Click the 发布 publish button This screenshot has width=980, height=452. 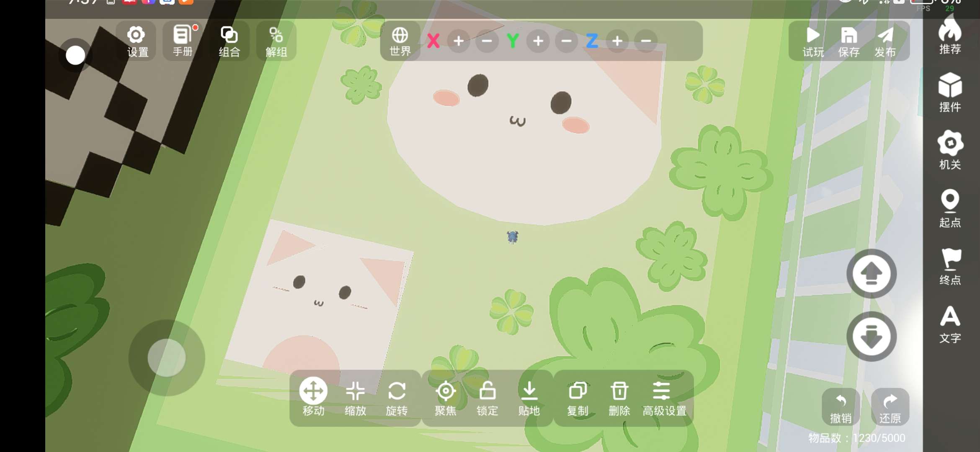click(x=885, y=41)
